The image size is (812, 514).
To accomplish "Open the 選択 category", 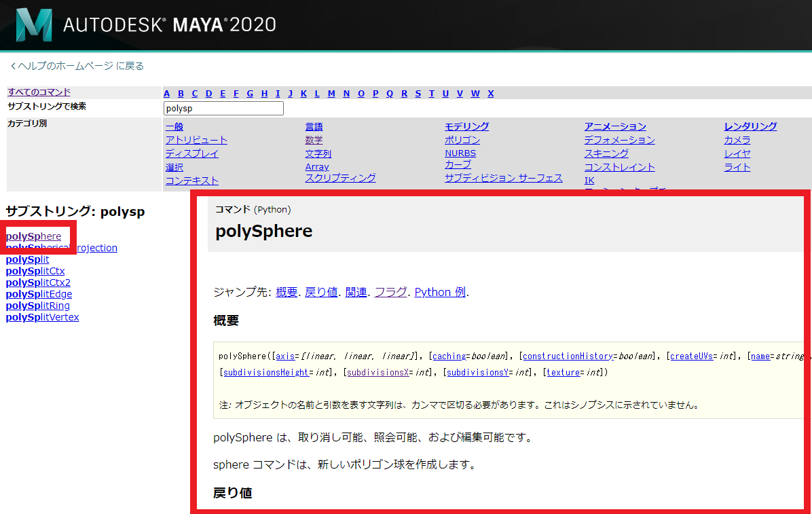I will pyautogui.click(x=174, y=167).
